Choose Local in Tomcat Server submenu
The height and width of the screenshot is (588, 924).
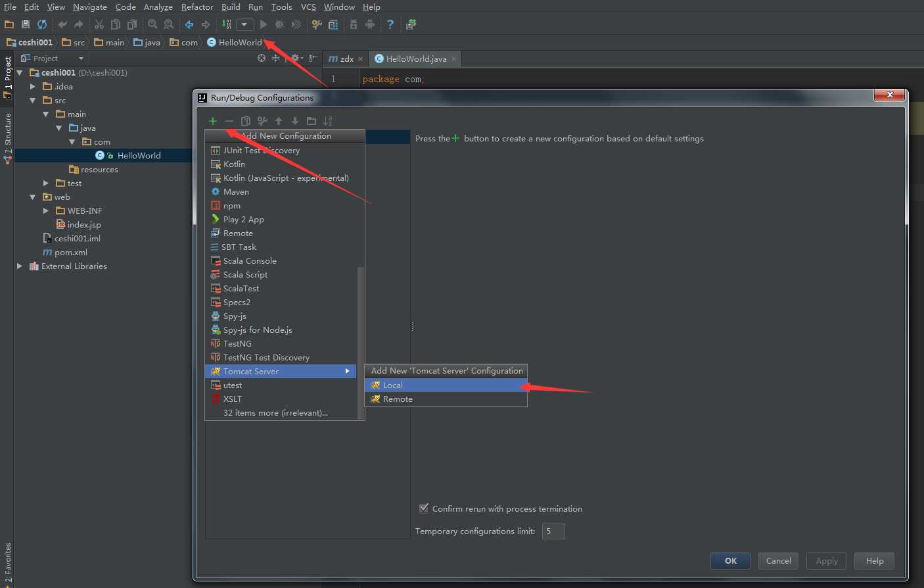click(x=446, y=385)
